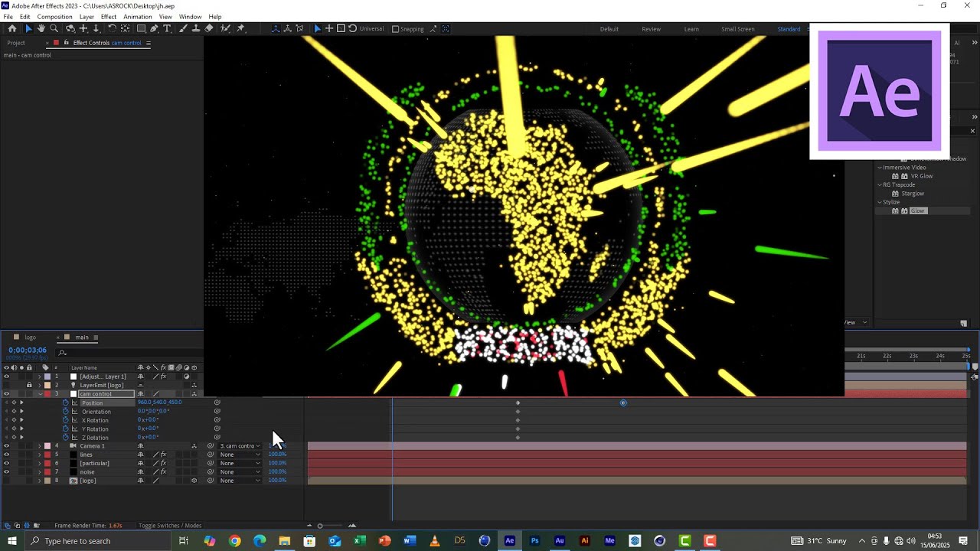This screenshot has width=980, height=551.
Task: Click the fx switch on lines layer
Action: pos(163,455)
